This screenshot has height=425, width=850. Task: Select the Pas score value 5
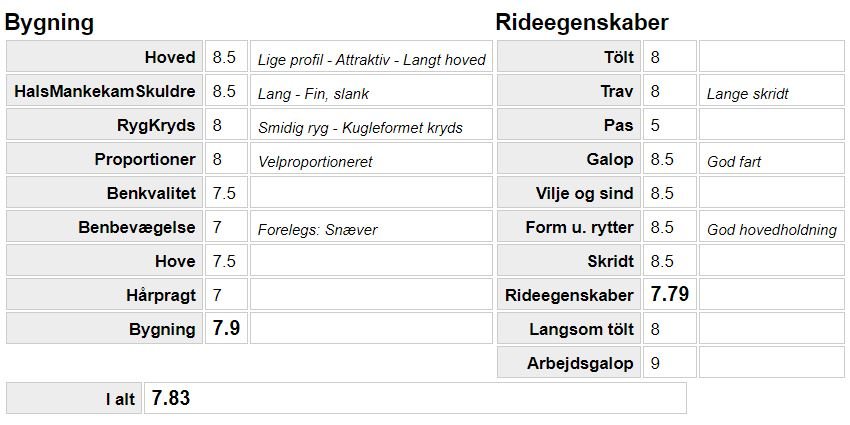pyautogui.click(x=655, y=125)
